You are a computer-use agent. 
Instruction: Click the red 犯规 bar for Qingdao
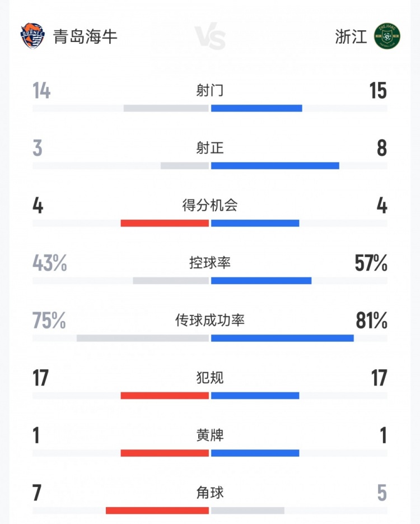[165, 396]
